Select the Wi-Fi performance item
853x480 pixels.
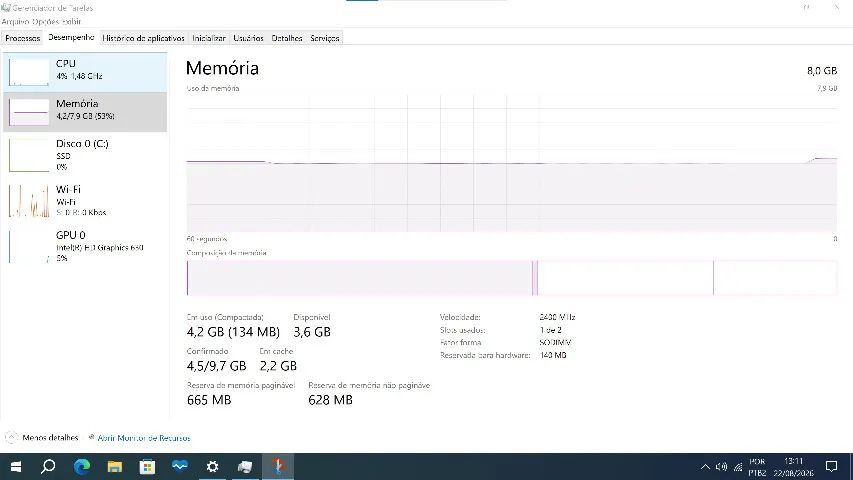click(x=85, y=200)
